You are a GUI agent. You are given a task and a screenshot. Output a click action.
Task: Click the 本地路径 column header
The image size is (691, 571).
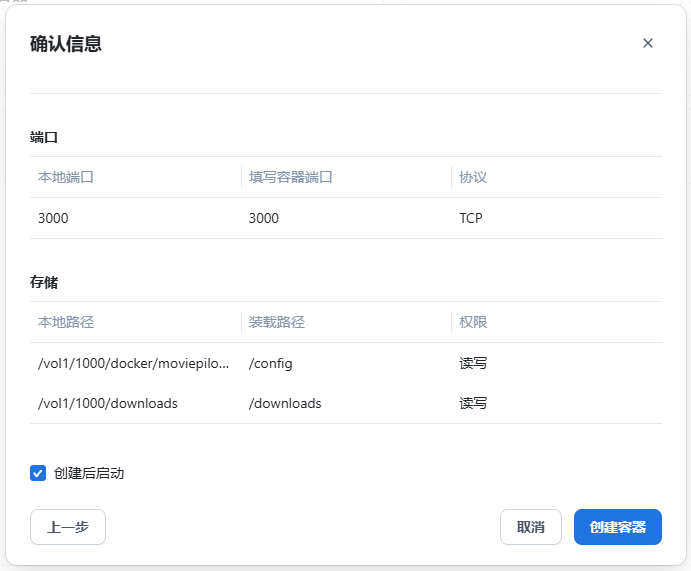66,322
